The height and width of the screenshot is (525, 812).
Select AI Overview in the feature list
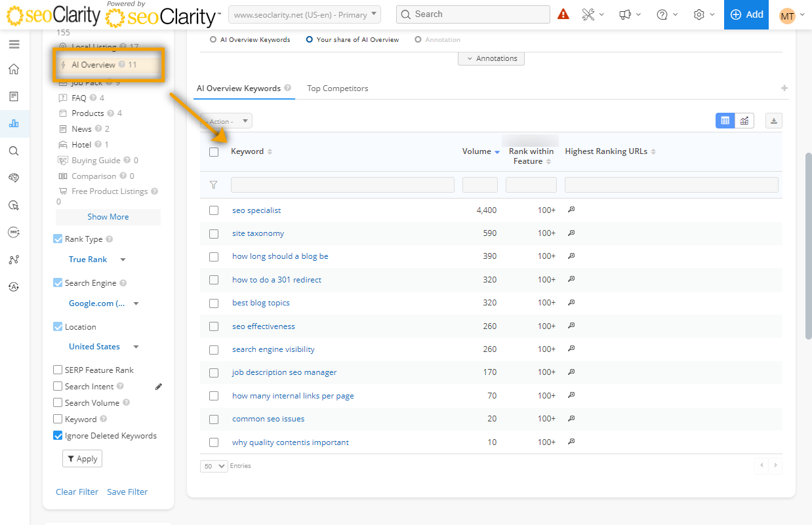[x=93, y=65]
